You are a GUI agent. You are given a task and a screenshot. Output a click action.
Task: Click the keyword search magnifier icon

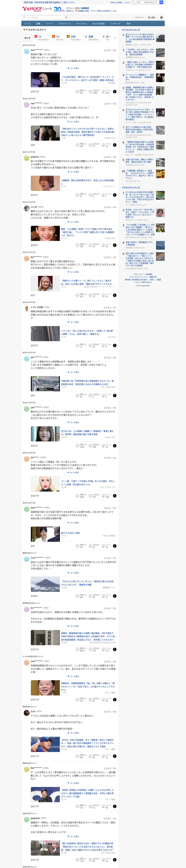(66, 18)
